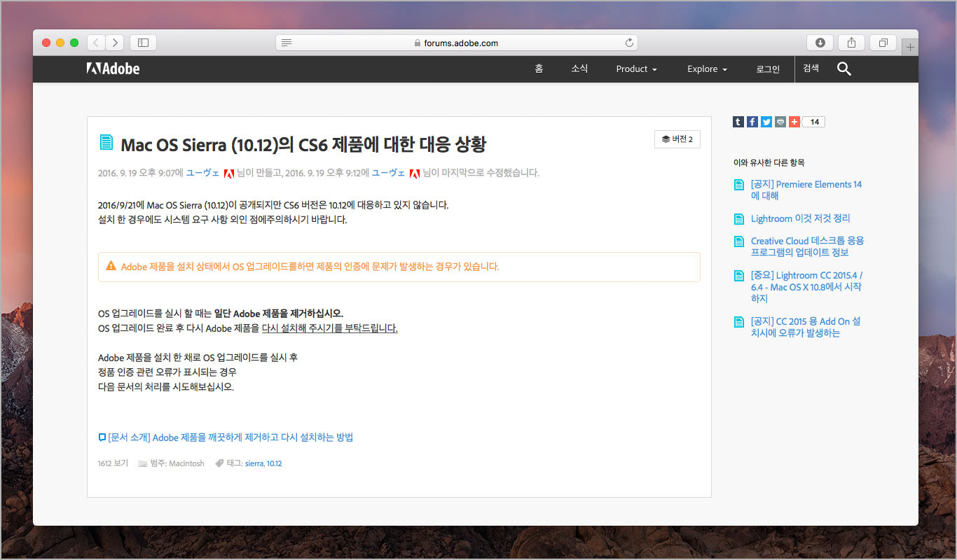Open the [공지] CC 2015 용 Add On link

806,327
